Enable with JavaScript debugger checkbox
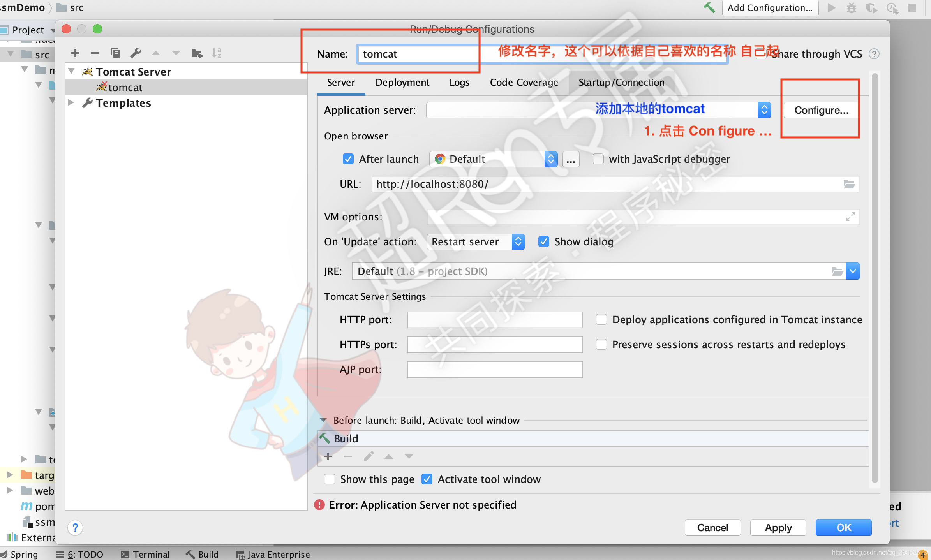Viewport: 931px width, 560px height. (x=598, y=159)
